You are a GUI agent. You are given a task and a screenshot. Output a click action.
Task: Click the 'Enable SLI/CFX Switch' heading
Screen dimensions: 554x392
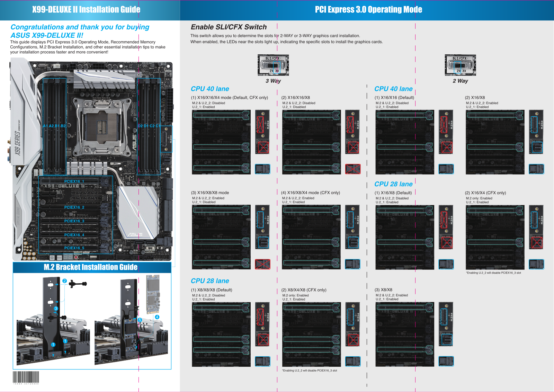[x=229, y=27]
